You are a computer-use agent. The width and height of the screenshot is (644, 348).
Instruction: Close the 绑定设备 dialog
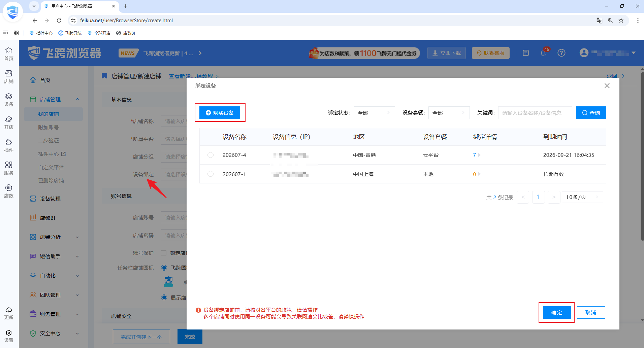click(x=607, y=86)
